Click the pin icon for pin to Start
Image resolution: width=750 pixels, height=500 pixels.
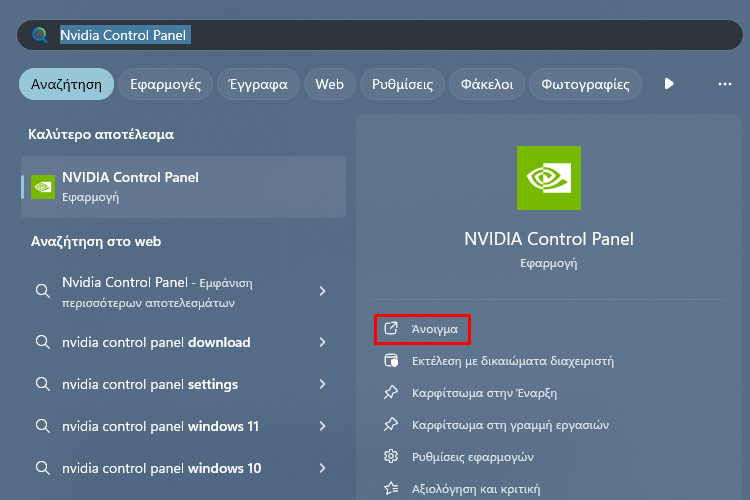click(x=391, y=392)
